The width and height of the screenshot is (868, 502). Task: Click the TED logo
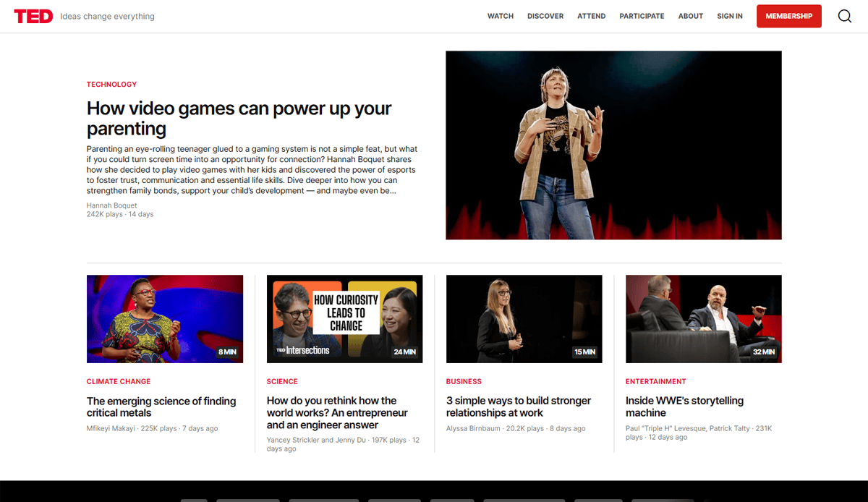(x=33, y=15)
